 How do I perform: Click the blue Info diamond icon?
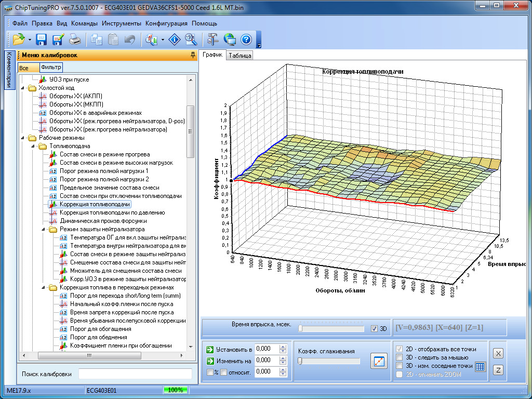pyautogui.click(x=175, y=39)
